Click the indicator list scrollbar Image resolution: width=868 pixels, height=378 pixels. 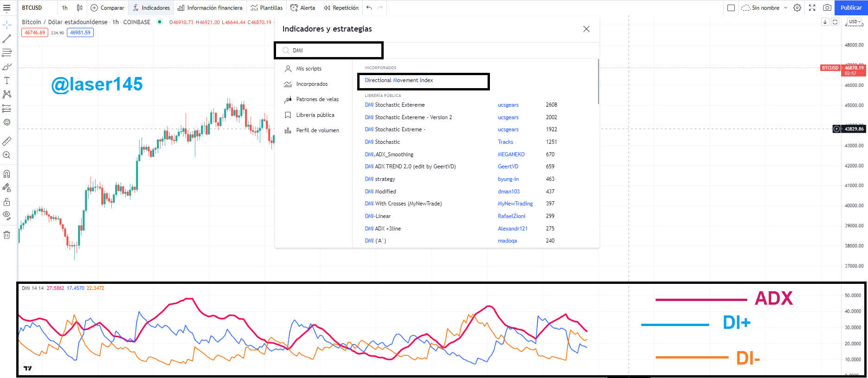pyautogui.click(x=598, y=82)
